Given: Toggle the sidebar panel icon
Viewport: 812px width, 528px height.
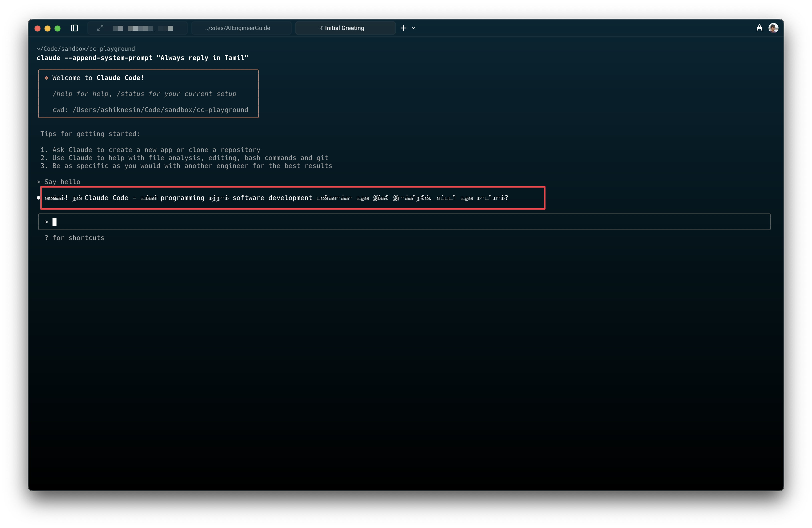Looking at the screenshot, I should pos(74,28).
